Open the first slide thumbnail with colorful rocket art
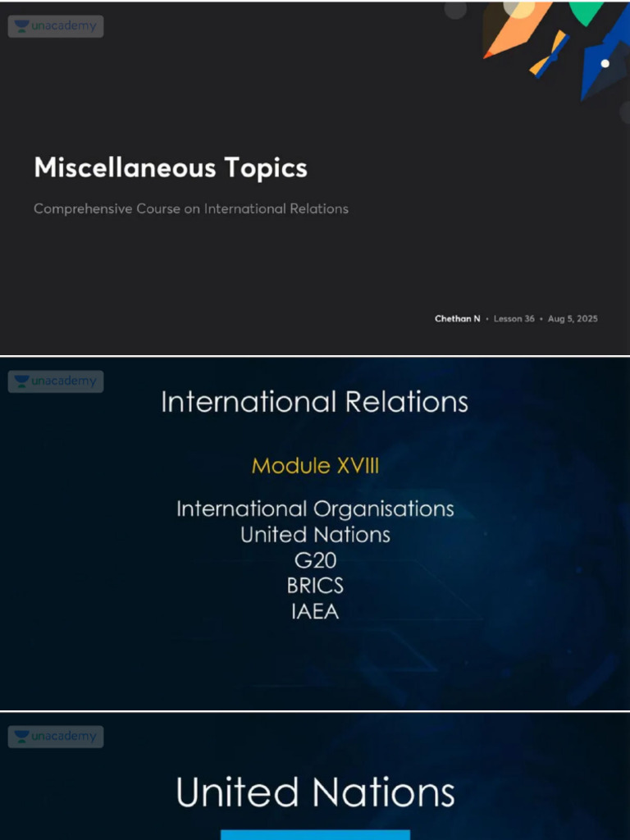Viewport: 630px width, 840px height. [x=315, y=178]
